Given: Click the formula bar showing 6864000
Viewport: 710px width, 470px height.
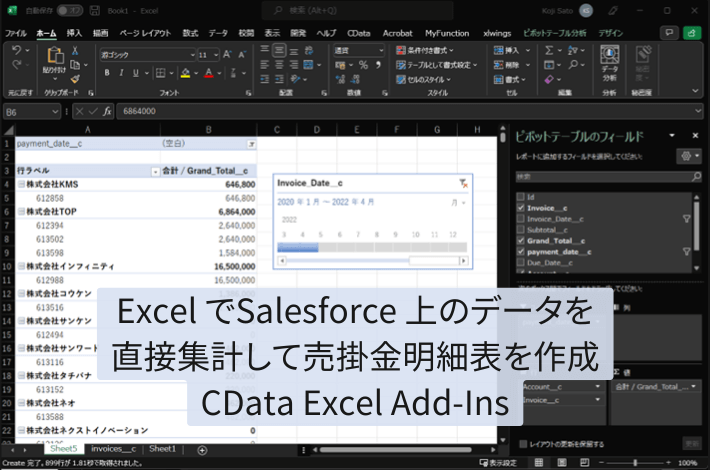Looking at the screenshot, I should [409, 111].
